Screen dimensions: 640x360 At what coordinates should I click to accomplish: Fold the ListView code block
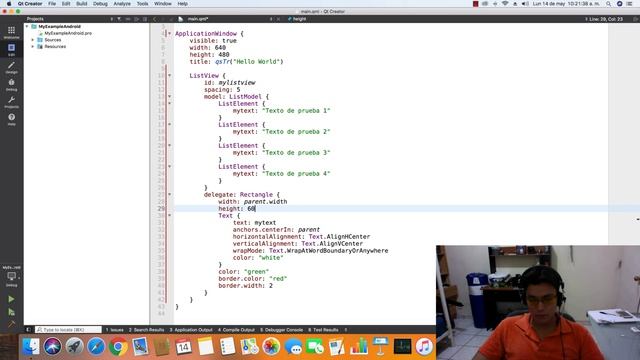[170, 76]
